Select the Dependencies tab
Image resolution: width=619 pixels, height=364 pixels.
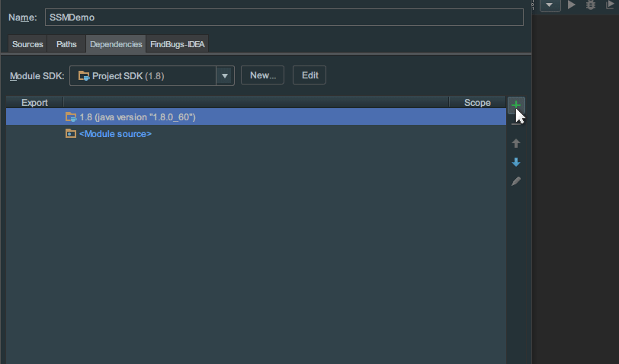[116, 44]
